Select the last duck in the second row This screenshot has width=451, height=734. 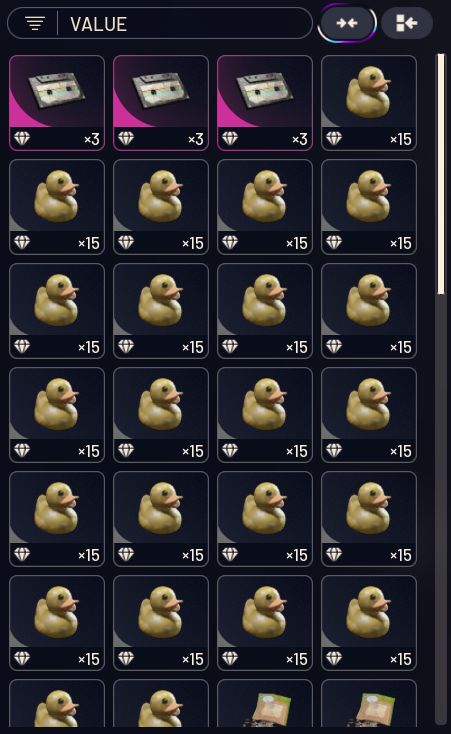point(369,207)
